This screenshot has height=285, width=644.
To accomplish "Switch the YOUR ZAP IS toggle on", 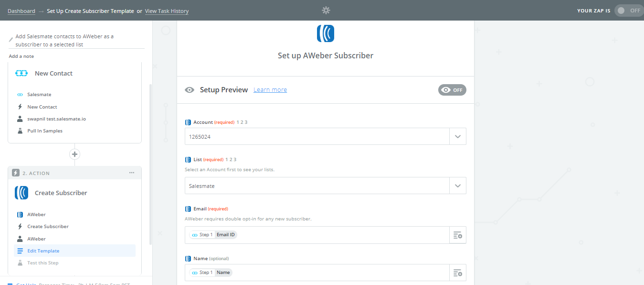I will pos(628,10).
